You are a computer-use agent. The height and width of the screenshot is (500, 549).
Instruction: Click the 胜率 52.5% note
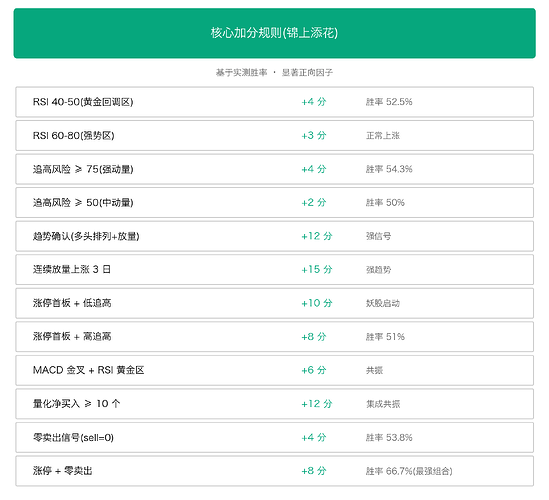389,102
